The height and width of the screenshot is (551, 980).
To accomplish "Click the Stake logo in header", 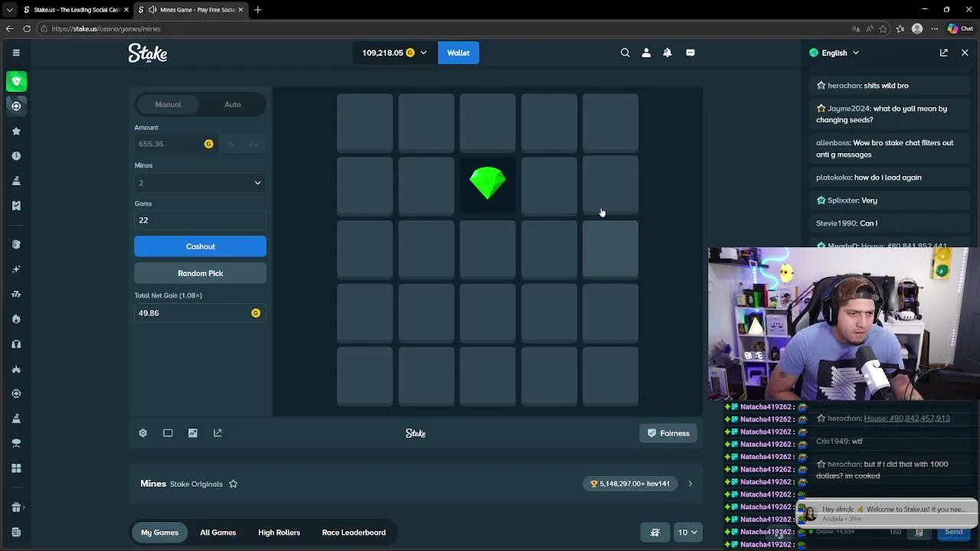I will 148,53.
